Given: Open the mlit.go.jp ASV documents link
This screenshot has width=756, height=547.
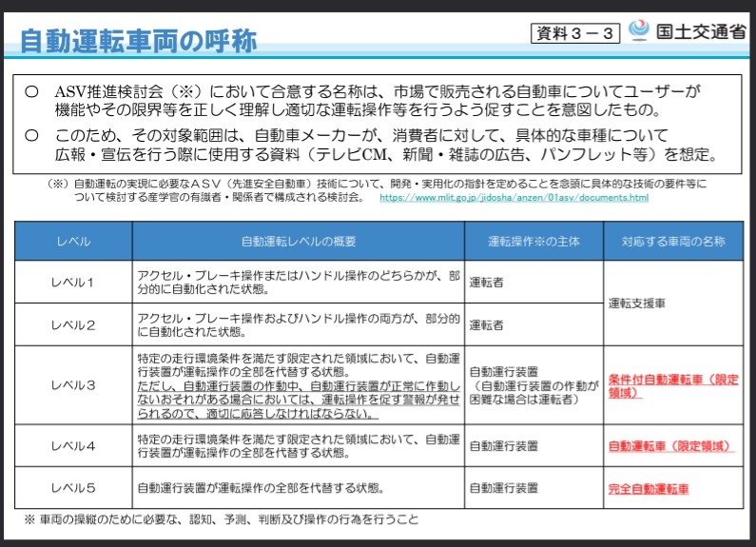Looking at the screenshot, I should click(x=514, y=197).
